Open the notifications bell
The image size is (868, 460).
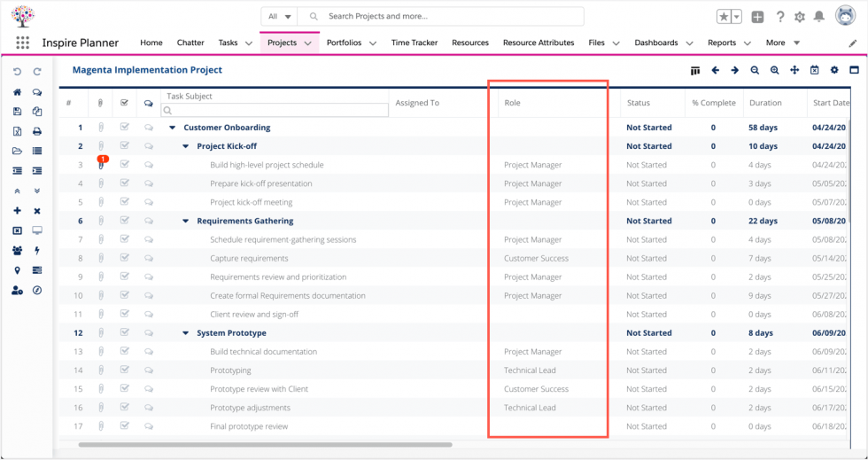pyautogui.click(x=818, y=17)
